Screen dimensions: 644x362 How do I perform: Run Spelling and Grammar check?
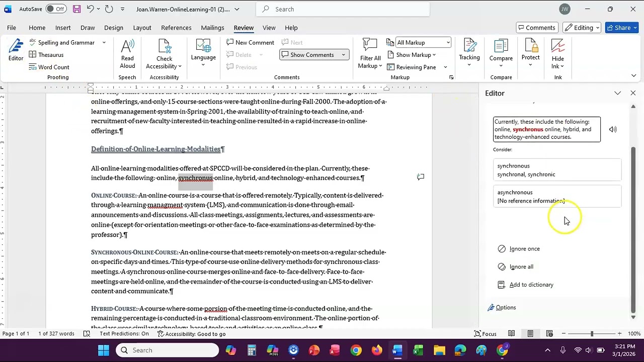[61, 43]
